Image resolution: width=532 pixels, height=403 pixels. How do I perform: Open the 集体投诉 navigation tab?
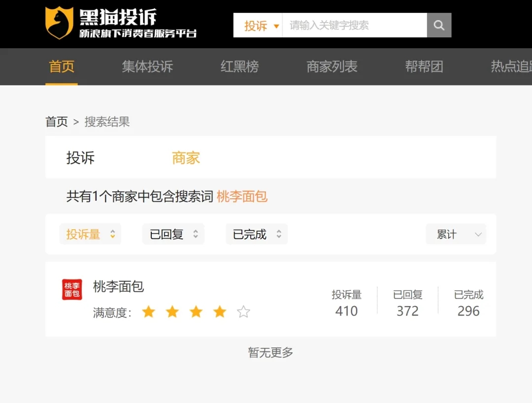(x=148, y=66)
